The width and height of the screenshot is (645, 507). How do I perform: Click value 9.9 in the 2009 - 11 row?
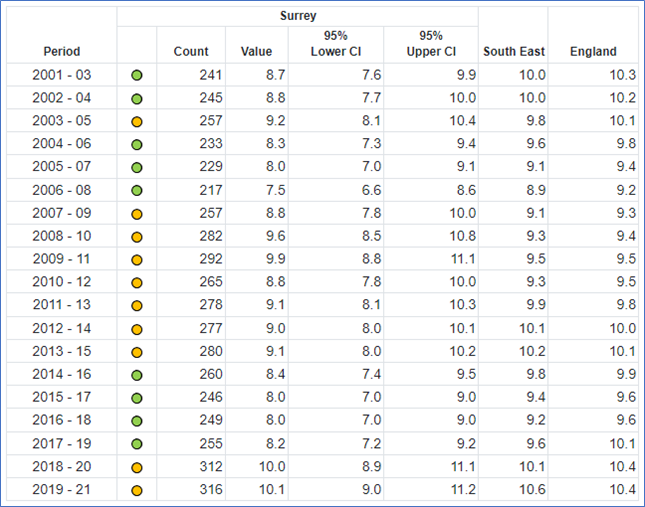click(x=276, y=259)
